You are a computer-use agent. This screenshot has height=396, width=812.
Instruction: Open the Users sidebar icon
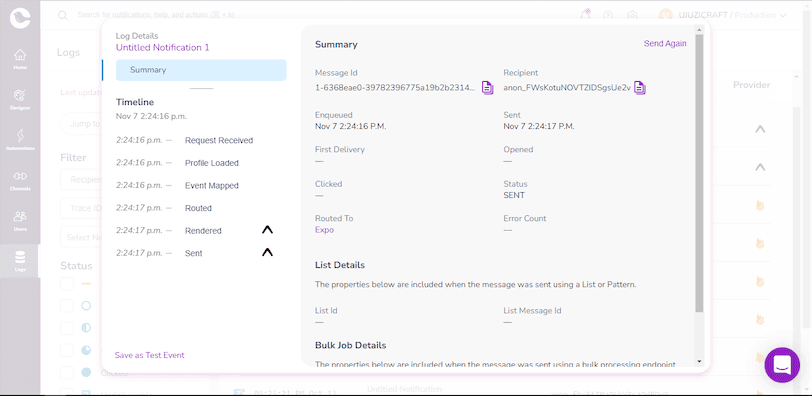click(20, 221)
